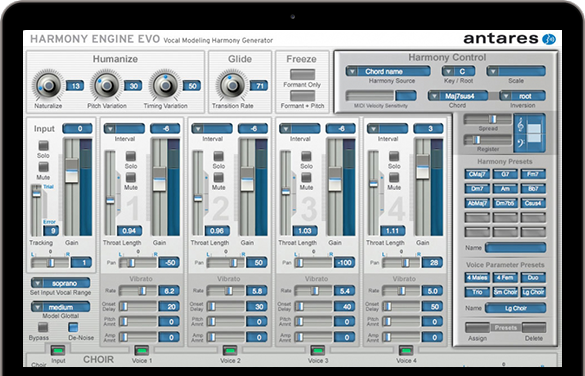
Task: Open Set Input Vocal Range dropdown
Action: click(60, 283)
